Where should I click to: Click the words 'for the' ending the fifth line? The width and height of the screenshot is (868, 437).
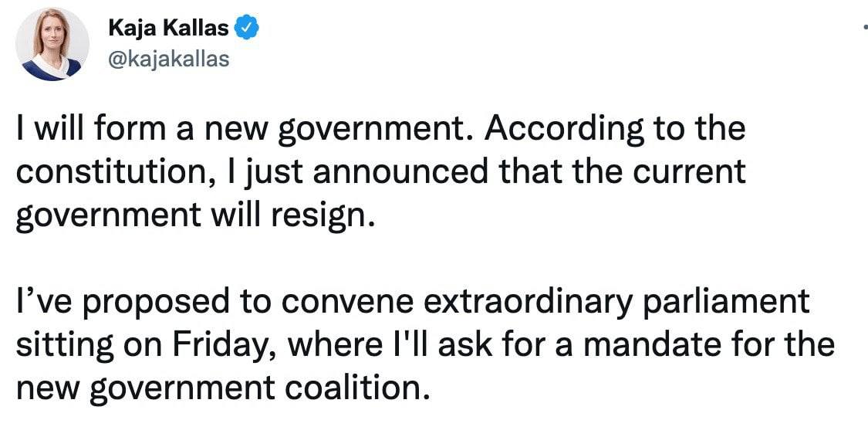[x=783, y=344]
